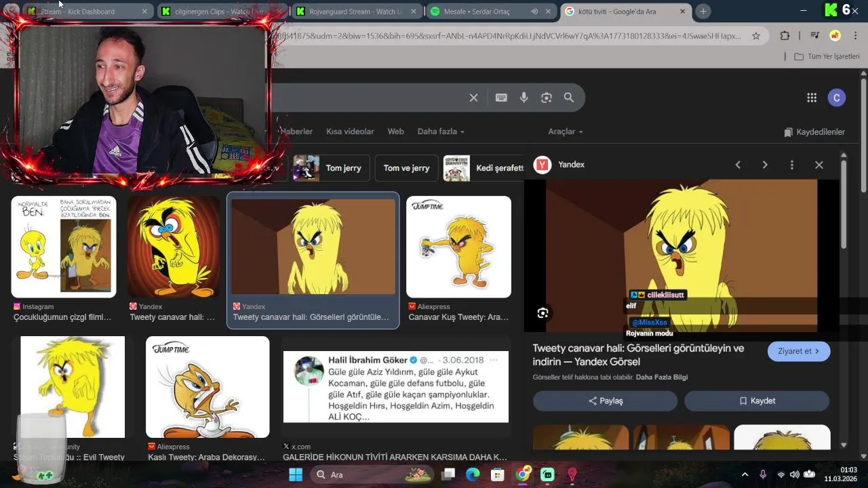Click the magnifier search button
The height and width of the screenshot is (488, 868).
click(569, 98)
